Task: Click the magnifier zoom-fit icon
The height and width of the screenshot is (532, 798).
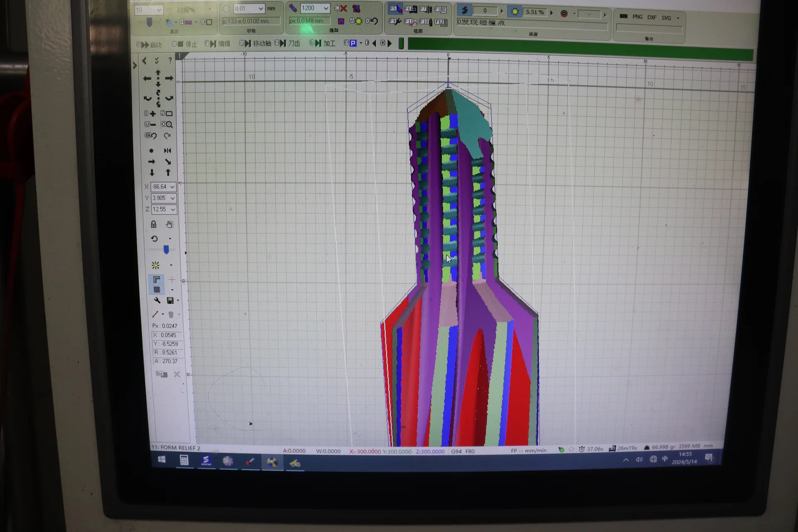Action: 167,124
